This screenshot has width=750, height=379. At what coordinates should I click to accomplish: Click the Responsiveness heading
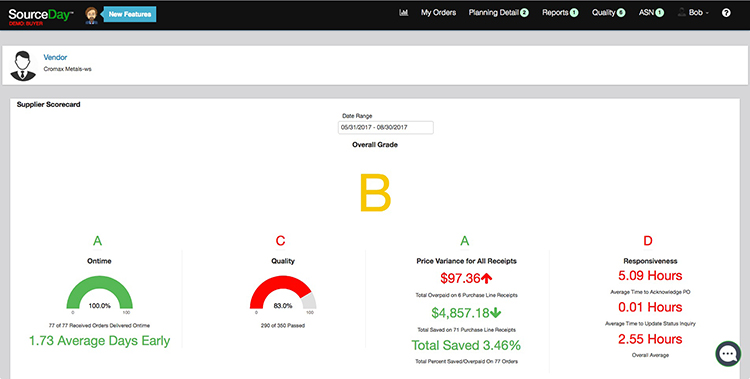650,261
